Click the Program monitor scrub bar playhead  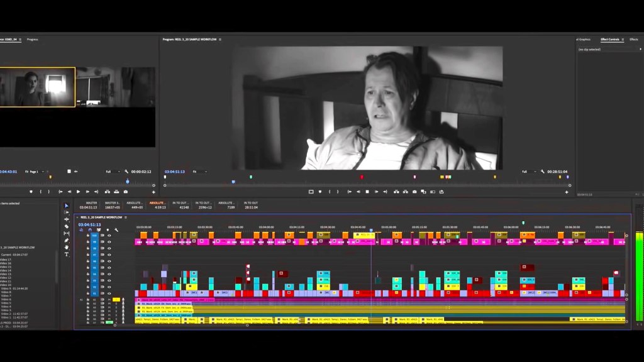233,182
